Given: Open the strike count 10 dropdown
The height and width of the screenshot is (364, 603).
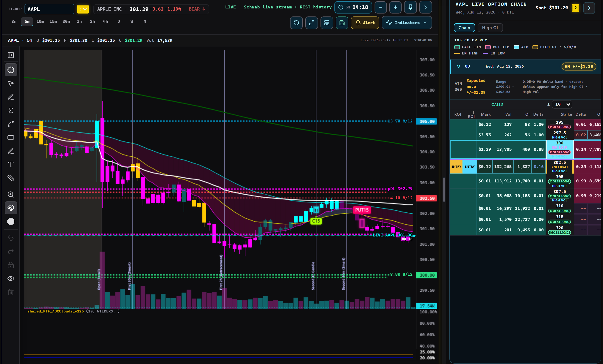Looking at the screenshot, I should coord(562,104).
